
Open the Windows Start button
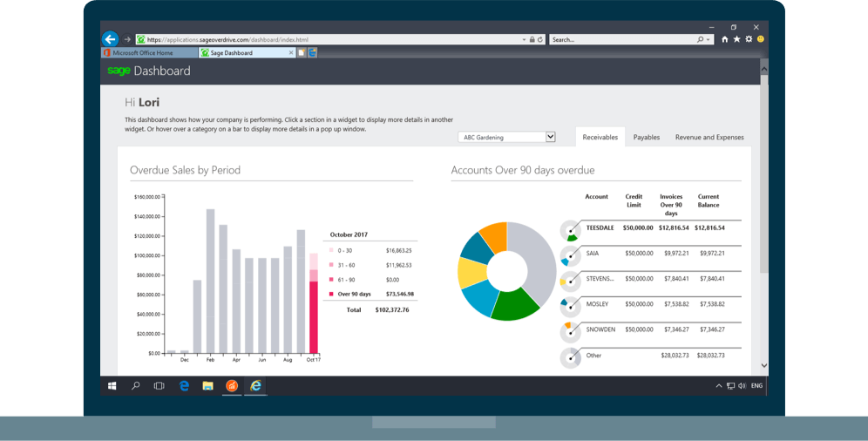click(x=112, y=386)
